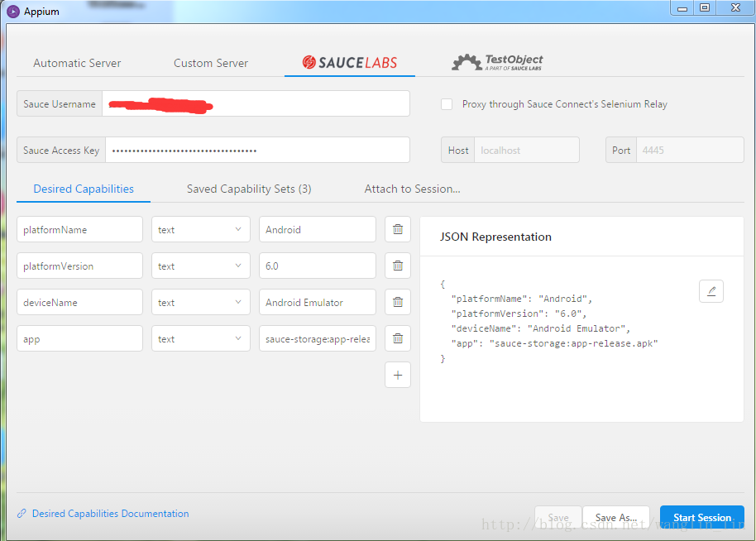Screen dimensions: 756x541
Task: Click the link icon beside Documentation
Action: click(x=22, y=514)
